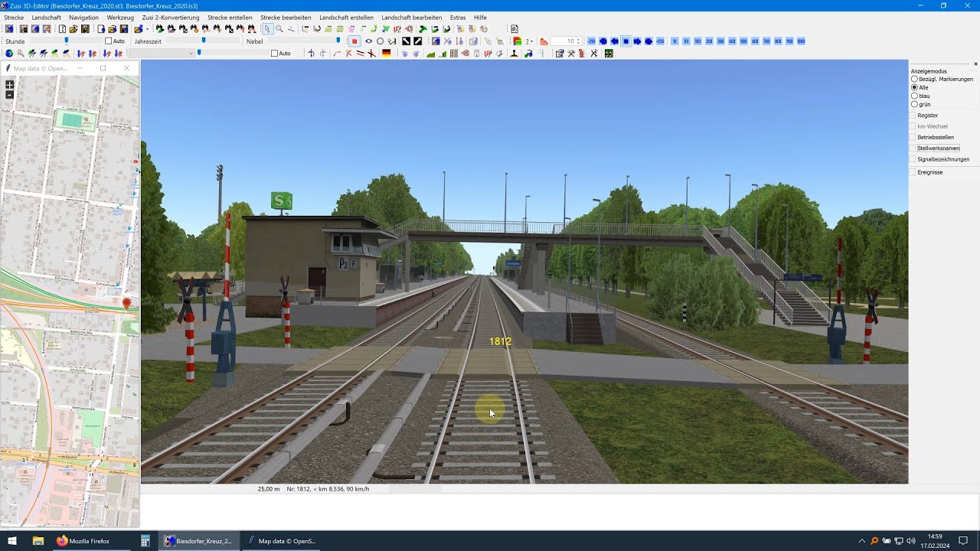Select the 'blau' display mode radio

pyautogui.click(x=914, y=96)
